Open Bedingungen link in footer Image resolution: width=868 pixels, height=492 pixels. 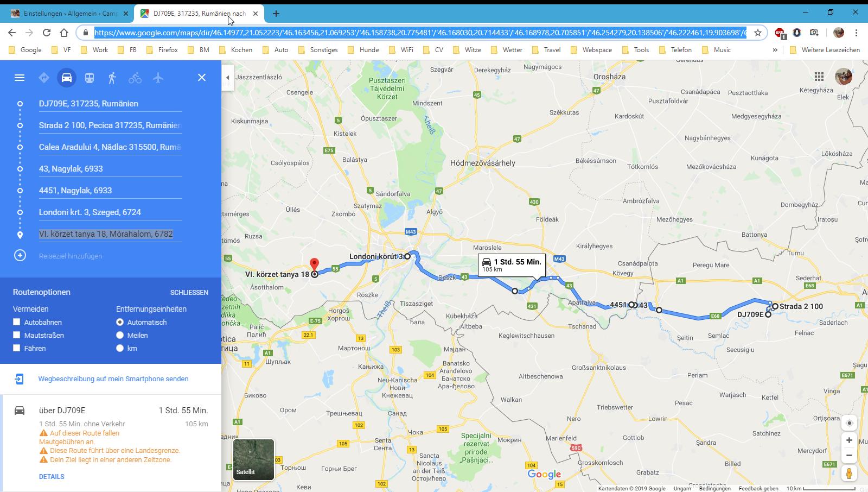(x=715, y=488)
